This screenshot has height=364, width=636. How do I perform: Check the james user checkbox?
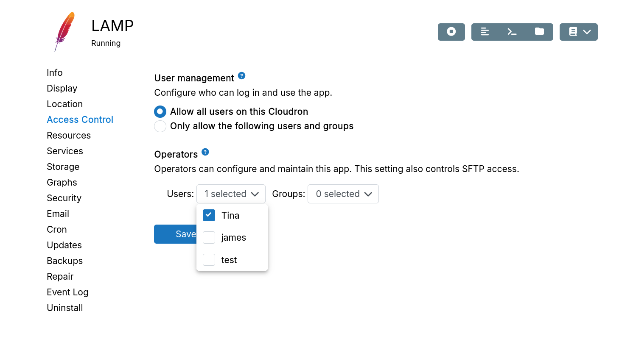(209, 238)
